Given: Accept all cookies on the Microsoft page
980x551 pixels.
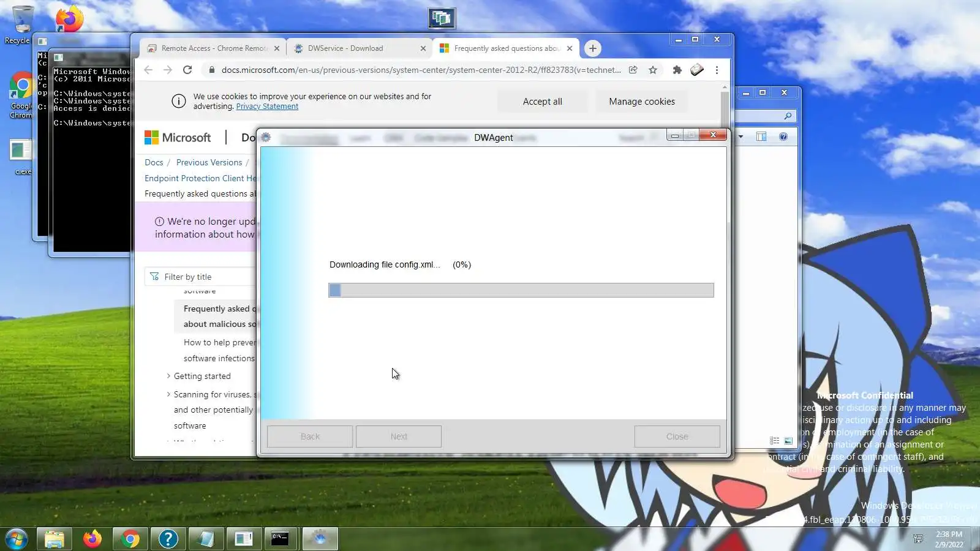Looking at the screenshot, I should [542, 102].
